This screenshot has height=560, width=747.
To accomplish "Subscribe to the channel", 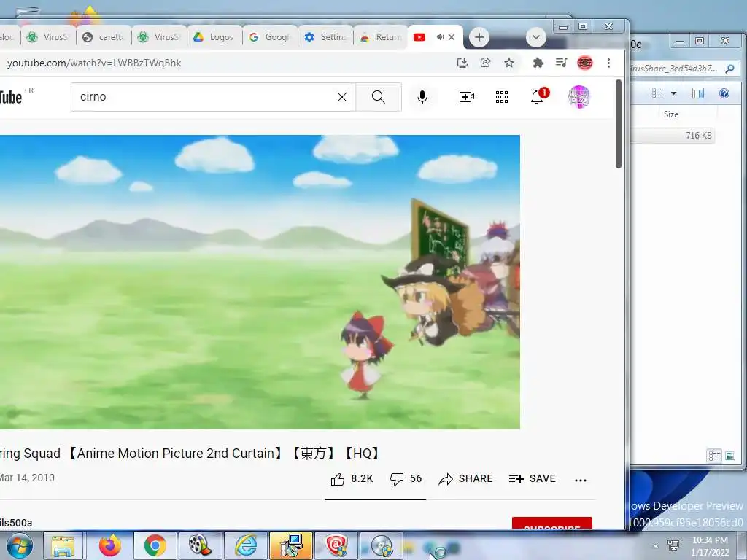I will pos(551,523).
